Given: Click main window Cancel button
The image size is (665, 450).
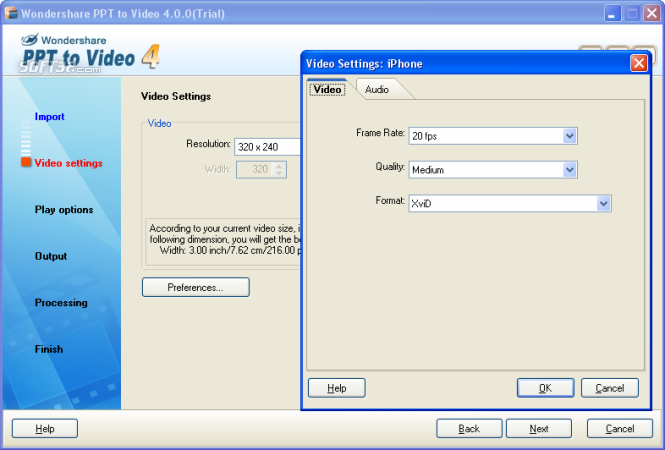Looking at the screenshot, I should (620, 429).
